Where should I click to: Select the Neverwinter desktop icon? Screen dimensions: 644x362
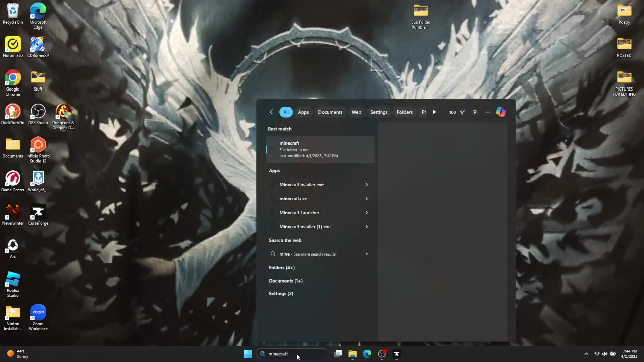[x=13, y=215]
